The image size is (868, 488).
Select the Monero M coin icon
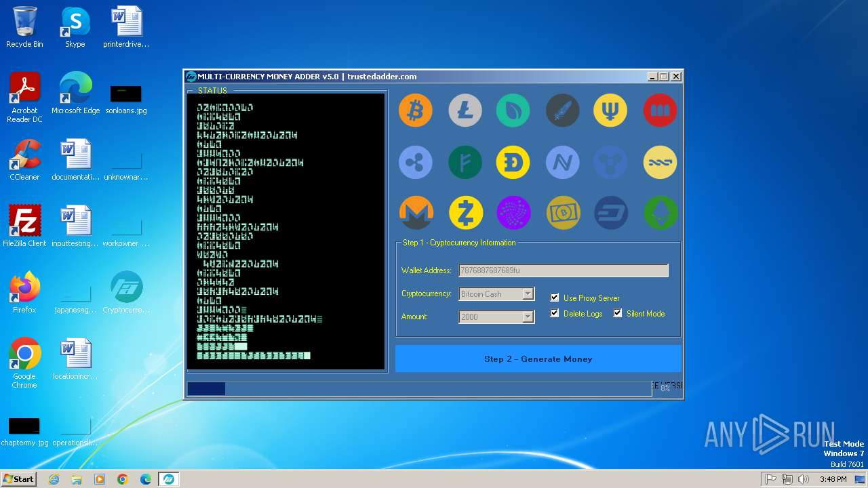pos(415,213)
